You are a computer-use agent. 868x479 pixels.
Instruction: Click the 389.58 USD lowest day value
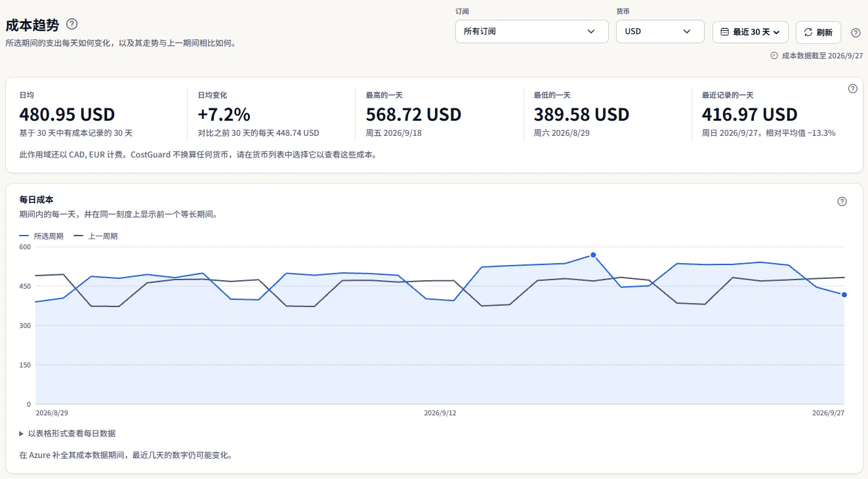coord(581,115)
